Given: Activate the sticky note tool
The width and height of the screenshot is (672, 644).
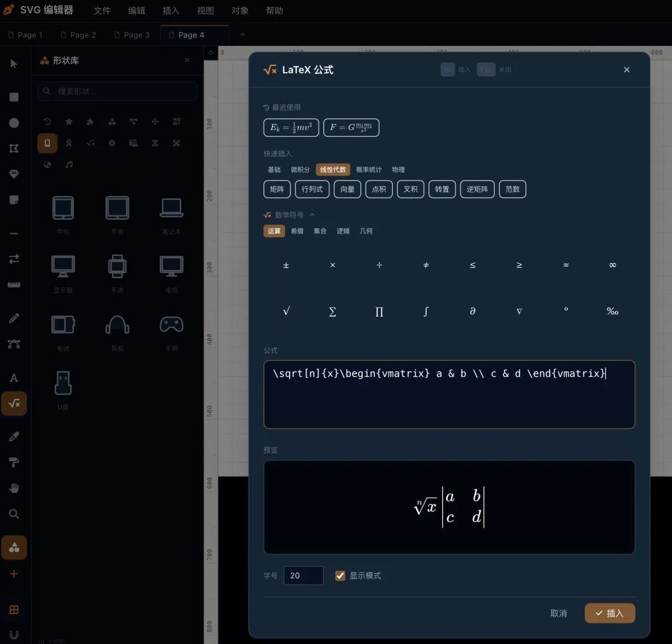Looking at the screenshot, I should point(14,200).
